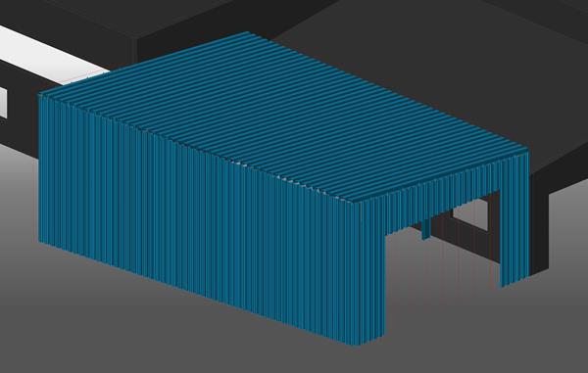Click the roof's left corner above the wall

click(x=40, y=95)
